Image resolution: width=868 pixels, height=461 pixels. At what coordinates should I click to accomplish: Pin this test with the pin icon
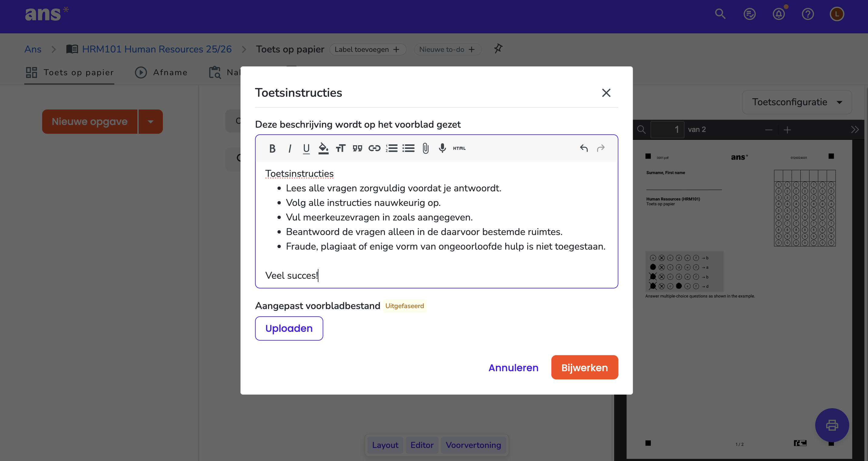click(x=498, y=49)
